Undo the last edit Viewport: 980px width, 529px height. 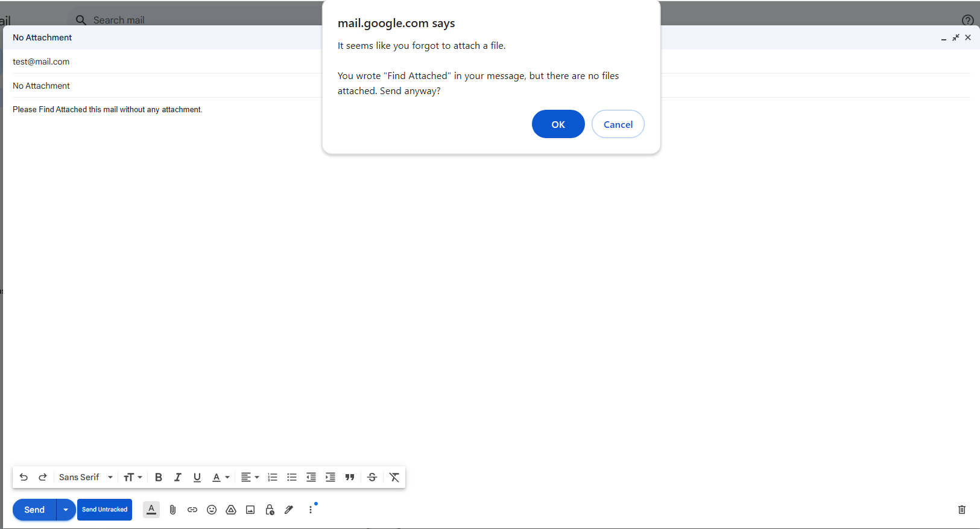(24, 477)
